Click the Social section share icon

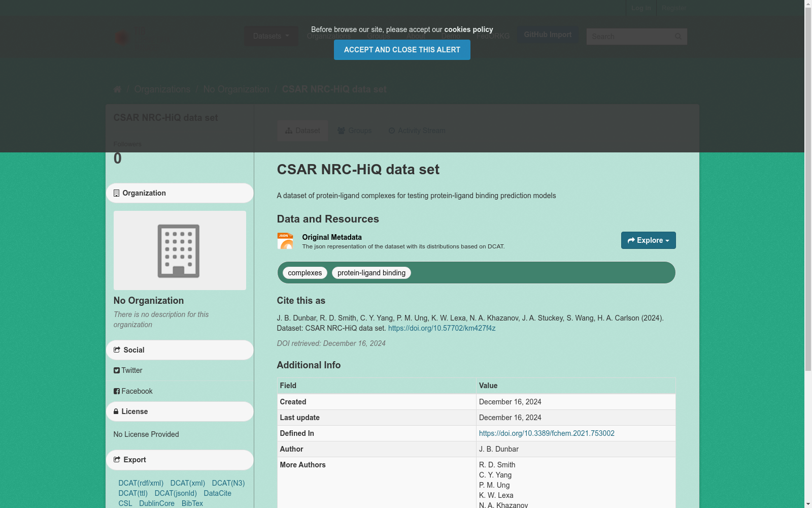point(117,350)
